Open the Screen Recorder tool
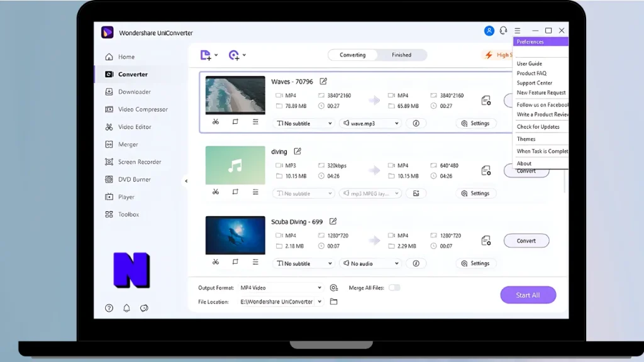 click(133, 162)
